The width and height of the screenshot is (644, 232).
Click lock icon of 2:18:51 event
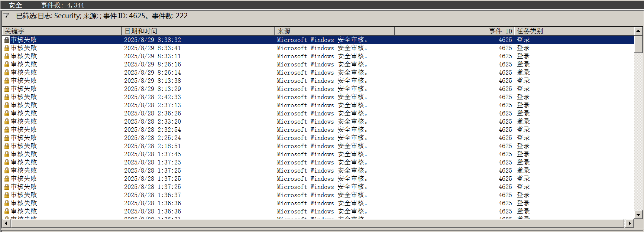(x=7, y=146)
